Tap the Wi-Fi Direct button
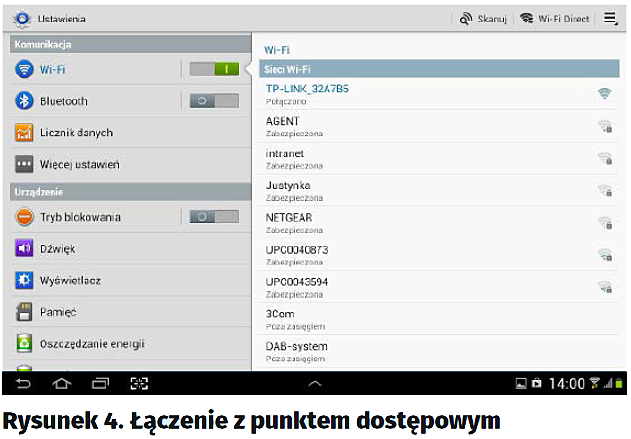 click(555, 19)
